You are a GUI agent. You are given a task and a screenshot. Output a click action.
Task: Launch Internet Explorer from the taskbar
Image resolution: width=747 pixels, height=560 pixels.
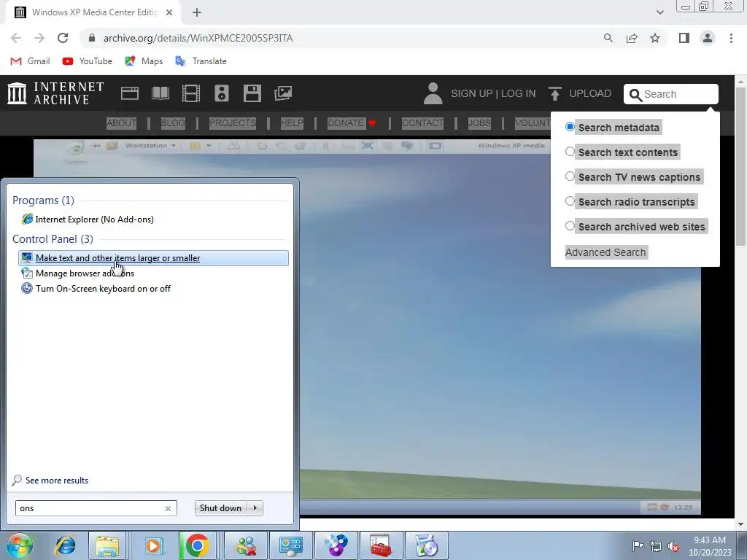point(65,545)
